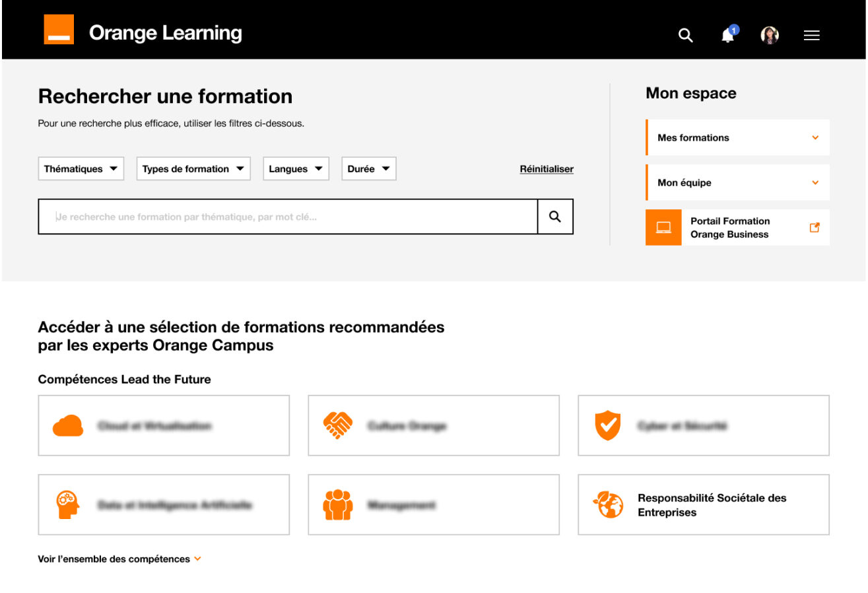Viewport: 868px width, 593px height.
Task: Open the Thématiques filter dropdown
Action: pos(81,169)
